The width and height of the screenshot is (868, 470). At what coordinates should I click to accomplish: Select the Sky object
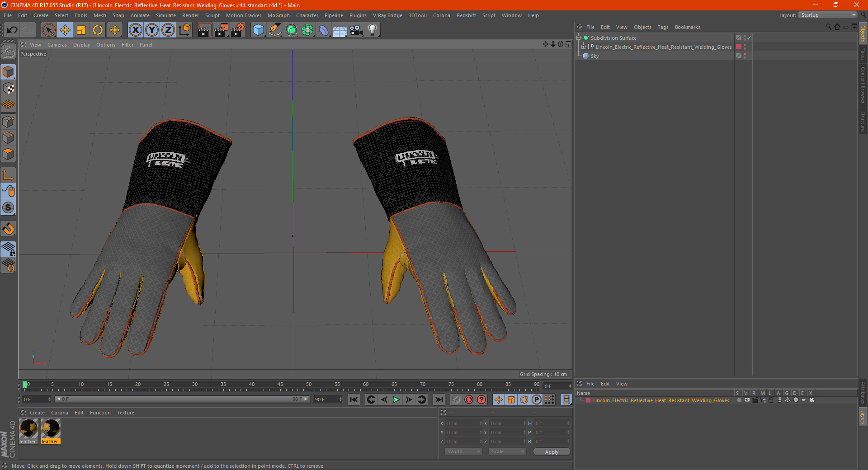pos(594,56)
